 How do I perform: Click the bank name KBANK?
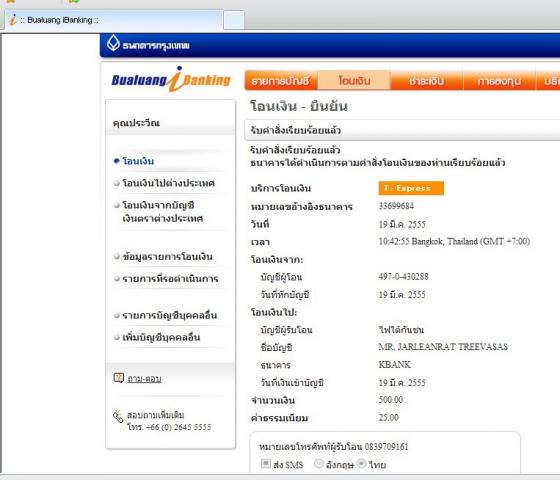click(395, 364)
